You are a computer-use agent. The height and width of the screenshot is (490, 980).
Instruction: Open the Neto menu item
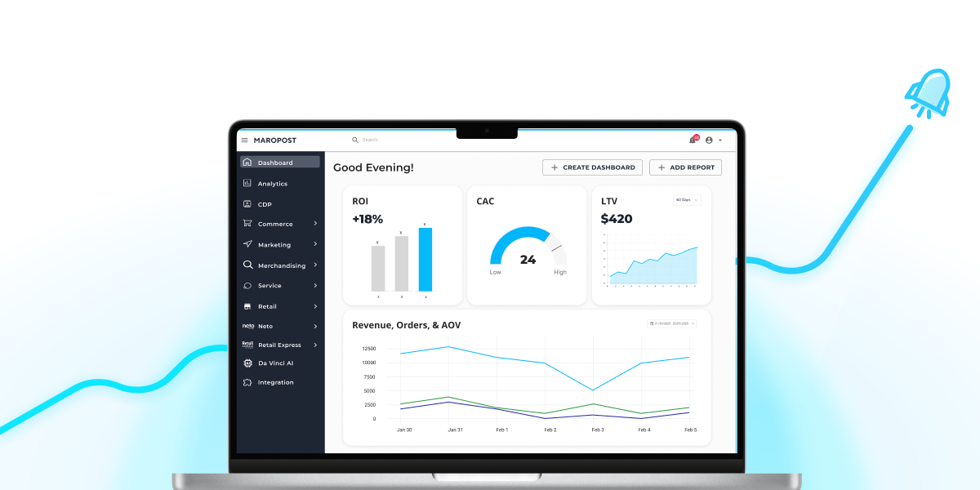pos(265,326)
